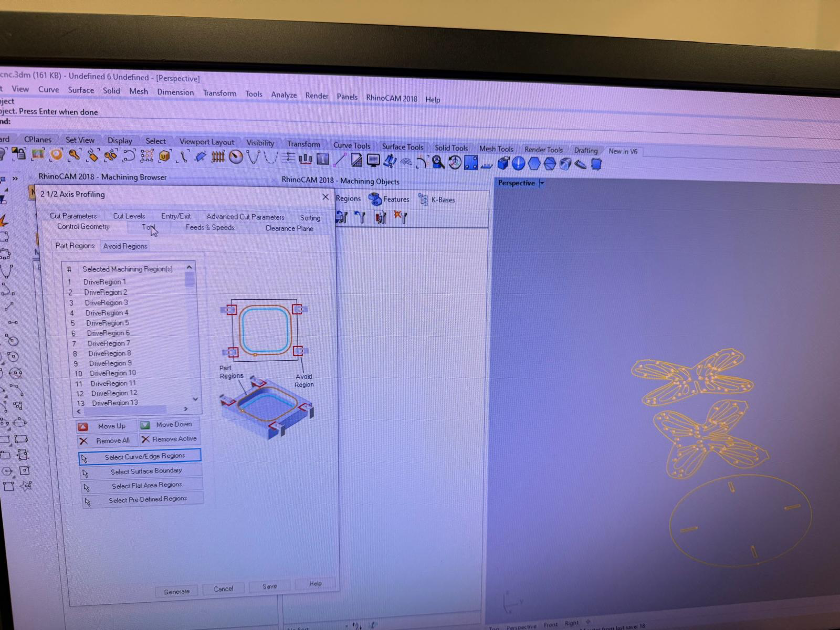Open Features in the Machining Objects panel
The width and height of the screenshot is (840, 630).
pos(389,199)
